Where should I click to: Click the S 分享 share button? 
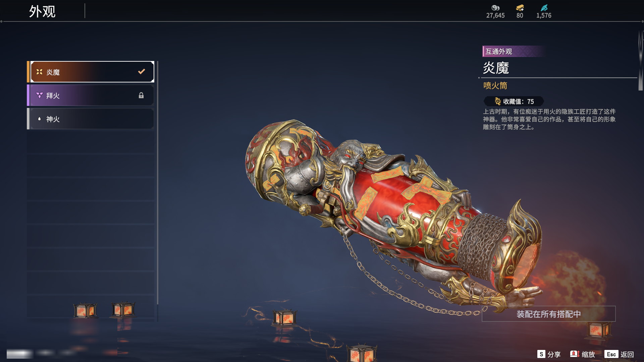(549, 354)
